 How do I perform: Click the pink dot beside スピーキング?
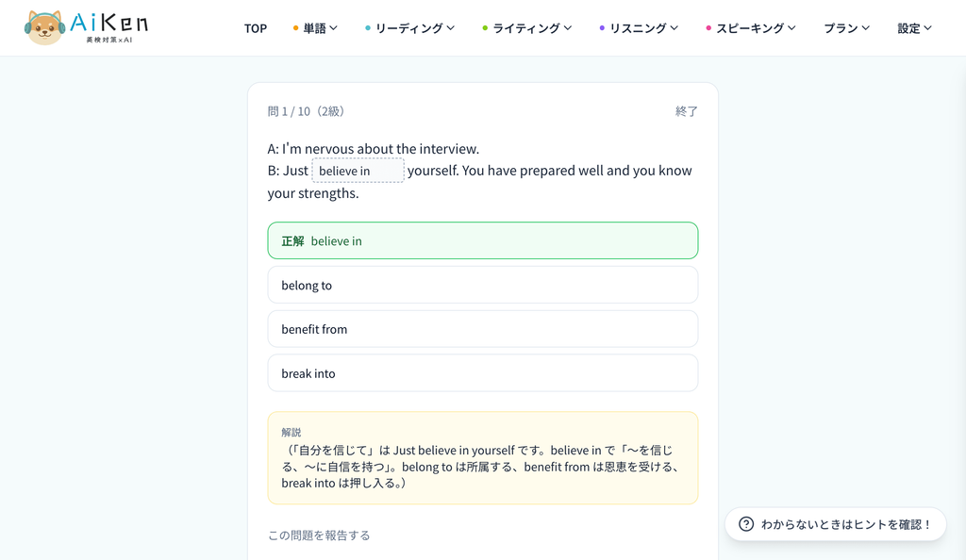pyautogui.click(x=708, y=28)
